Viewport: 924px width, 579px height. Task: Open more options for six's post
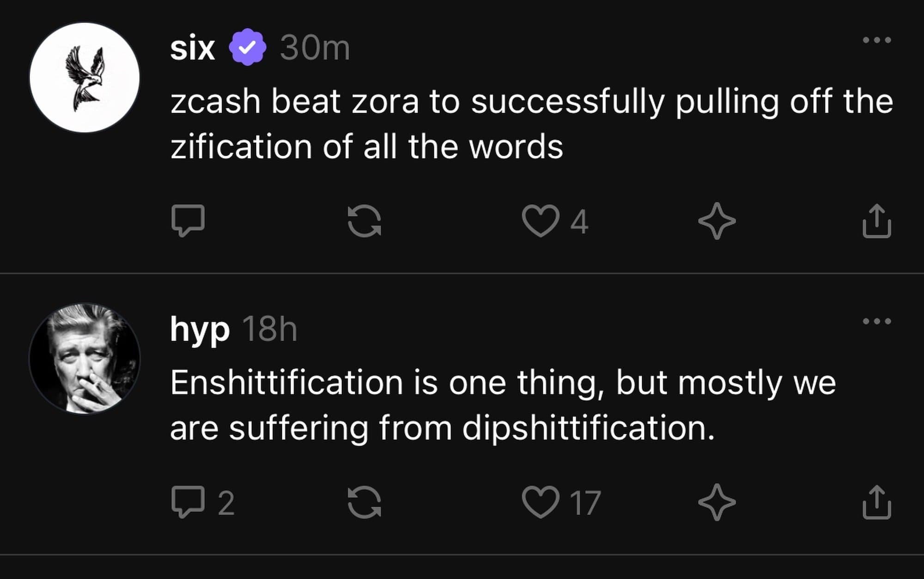[876, 40]
